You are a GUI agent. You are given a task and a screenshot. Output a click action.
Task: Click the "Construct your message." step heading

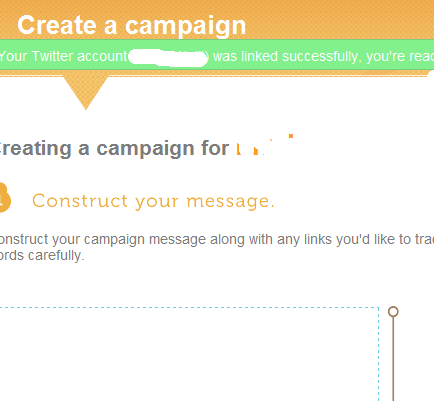point(153,201)
